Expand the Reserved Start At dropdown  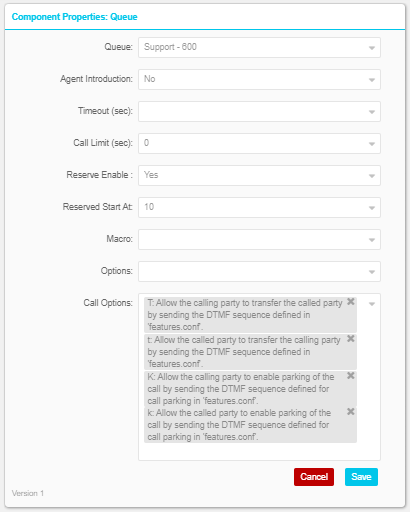(x=372, y=208)
